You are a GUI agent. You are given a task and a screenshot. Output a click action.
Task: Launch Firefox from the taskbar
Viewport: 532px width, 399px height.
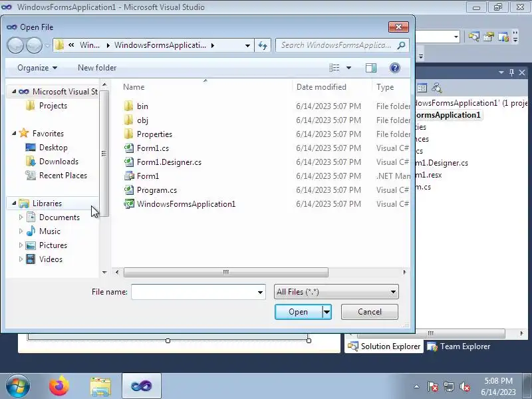(59, 386)
